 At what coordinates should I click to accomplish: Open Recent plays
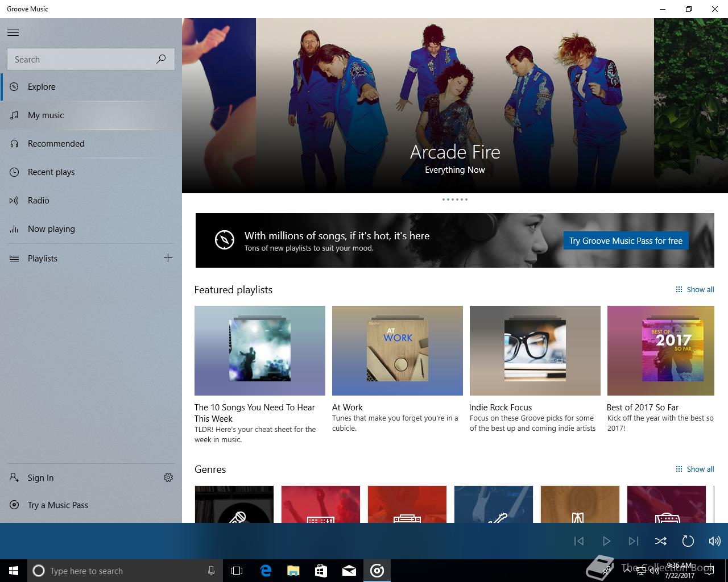[91, 172]
